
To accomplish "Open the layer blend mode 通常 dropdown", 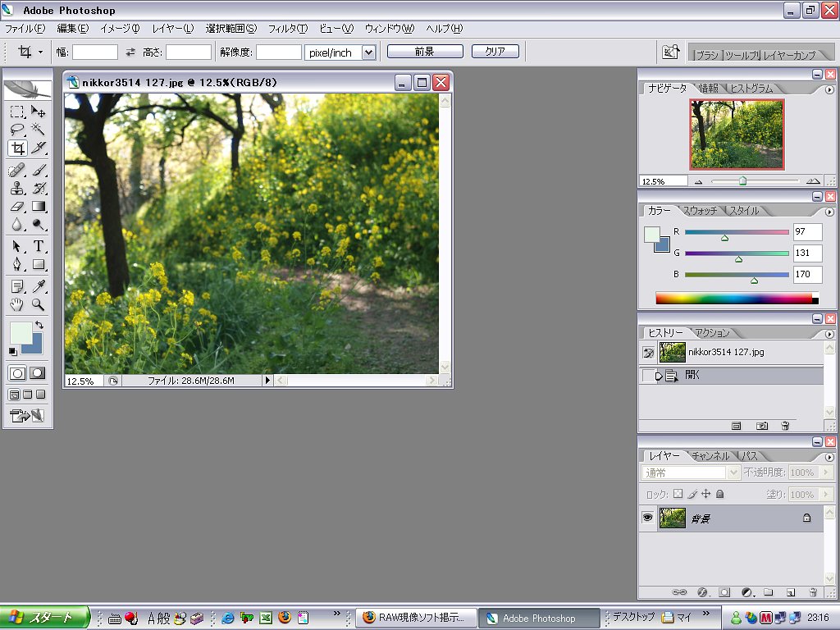I will tap(733, 472).
